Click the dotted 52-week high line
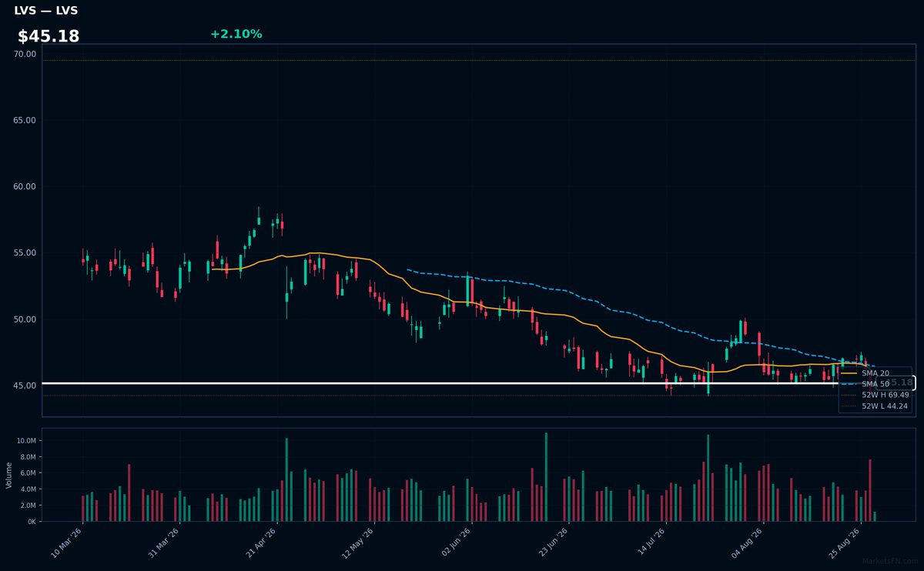924x571 pixels. click(x=479, y=60)
